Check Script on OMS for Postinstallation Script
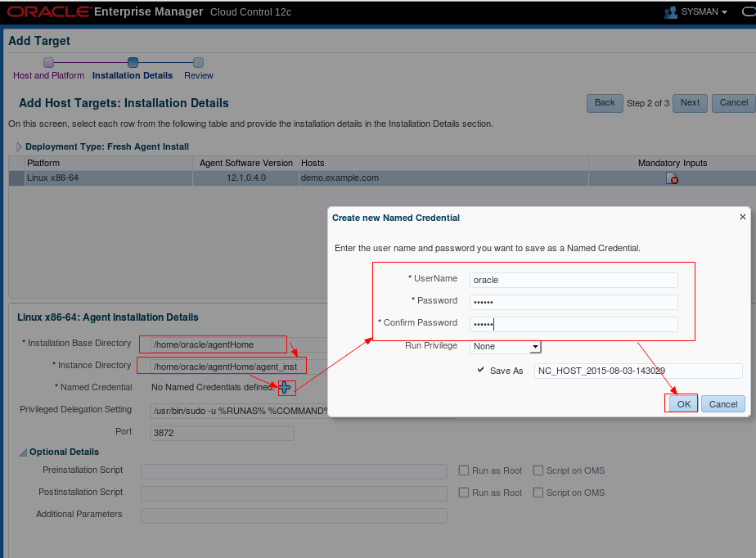Screen dimensions: 756x558 click(538, 493)
